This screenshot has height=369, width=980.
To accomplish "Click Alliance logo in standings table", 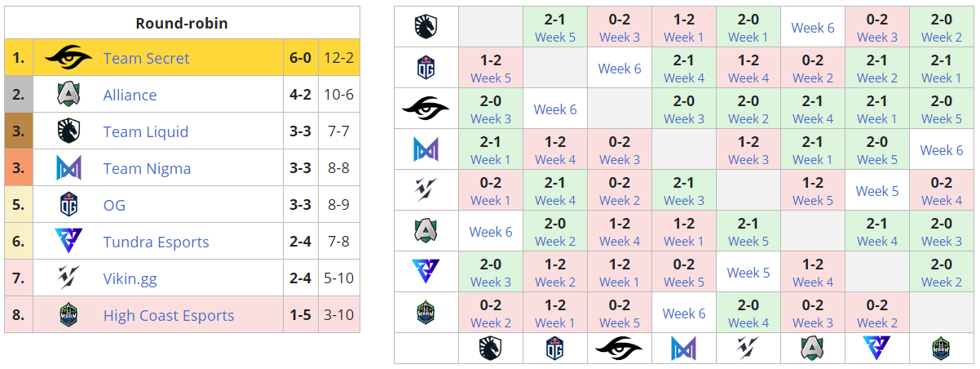I will [68, 95].
